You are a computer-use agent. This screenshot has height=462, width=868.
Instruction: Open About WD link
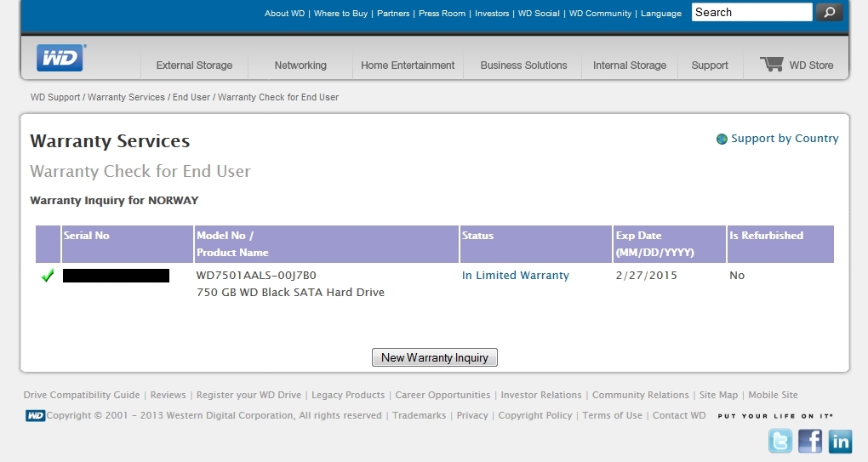(x=284, y=14)
